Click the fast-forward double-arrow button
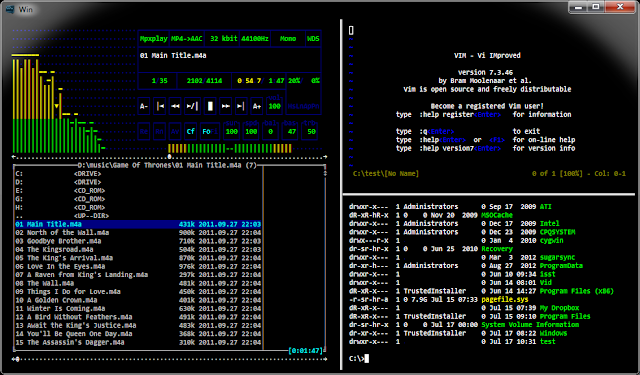Image resolution: width=640 pixels, height=375 pixels. click(225, 106)
